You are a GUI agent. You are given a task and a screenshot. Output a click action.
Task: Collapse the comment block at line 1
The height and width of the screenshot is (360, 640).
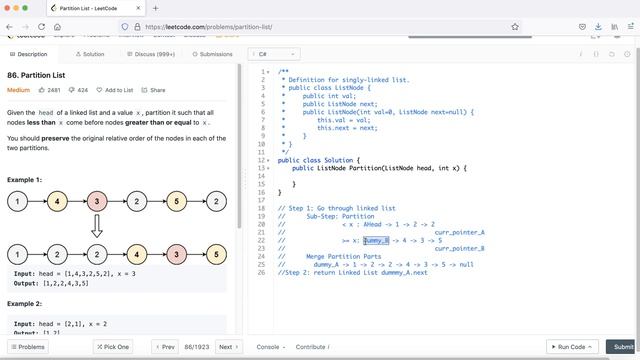[x=268, y=72]
